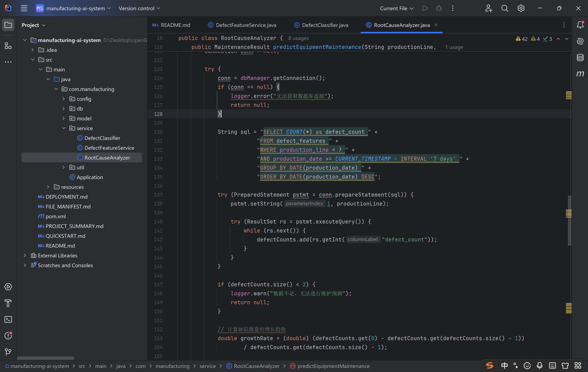Image resolution: width=588 pixels, height=372 pixels.
Task: Click the Debug bug icon
Action: [x=439, y=8]
